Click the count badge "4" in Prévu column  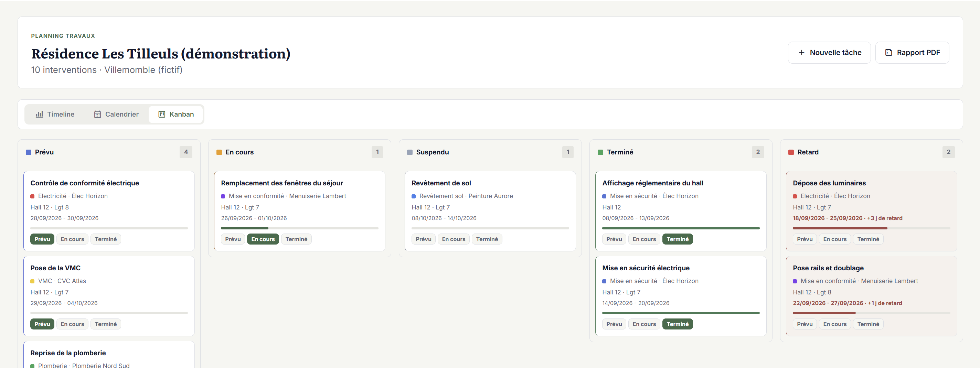coord(186,152)
